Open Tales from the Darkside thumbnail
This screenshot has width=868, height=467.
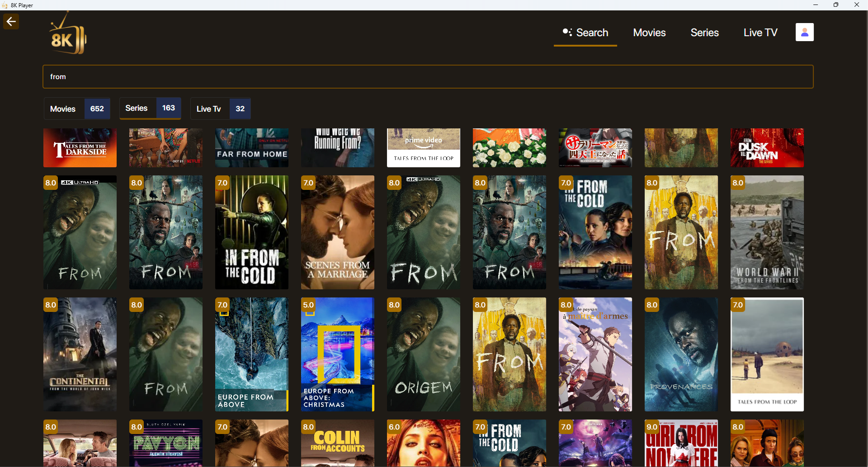(80, 148)
